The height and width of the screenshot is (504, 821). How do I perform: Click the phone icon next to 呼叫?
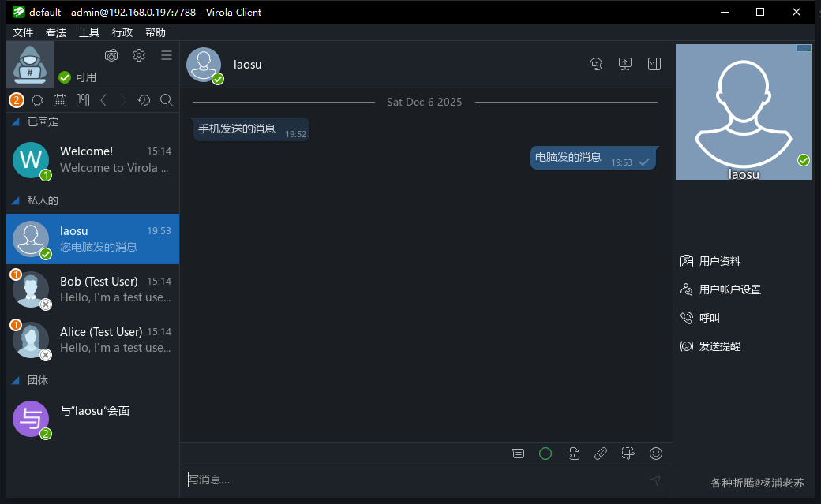click(687, 318)
